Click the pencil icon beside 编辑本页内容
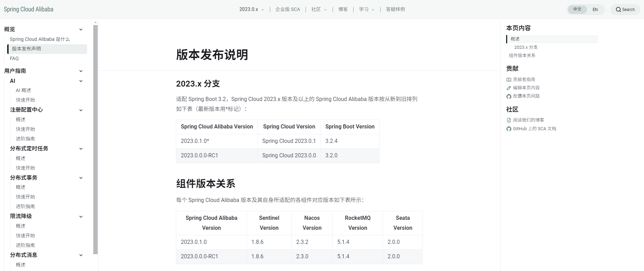 (x=509, y=88)
